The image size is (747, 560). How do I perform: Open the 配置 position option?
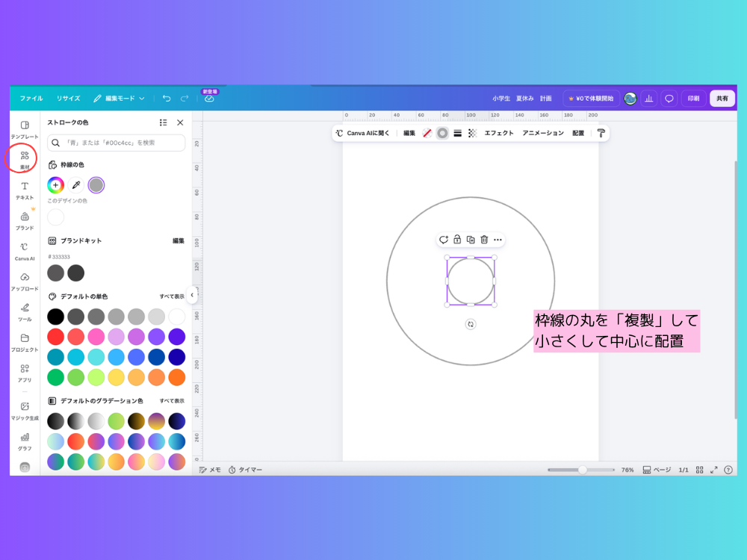[x=578, y=134]
